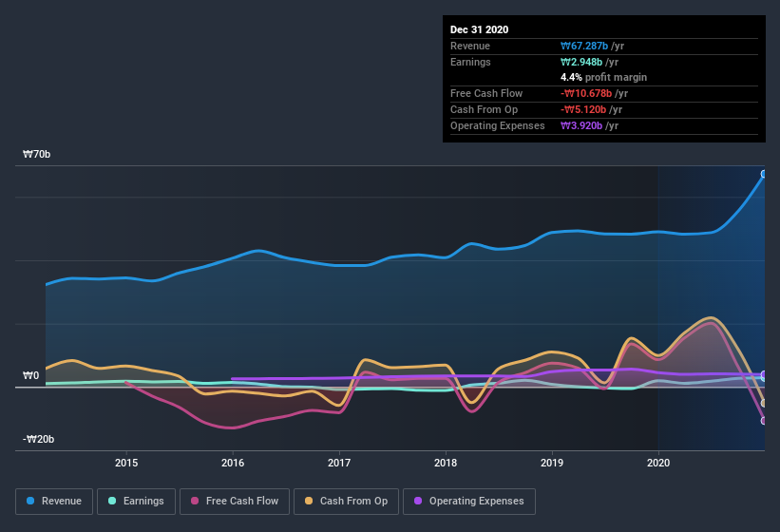
Task: Click the Free Cash Flow endpoint marker
Action: [764, 421]
